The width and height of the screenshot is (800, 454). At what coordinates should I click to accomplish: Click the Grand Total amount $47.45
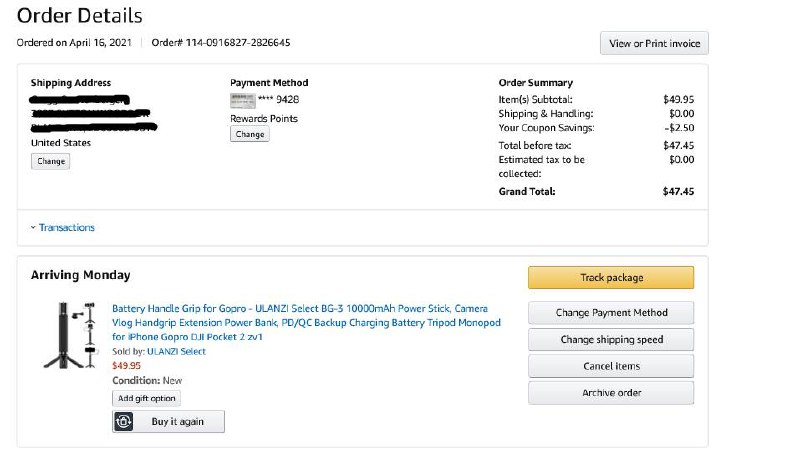pyautogui.click(x=677, y=191)
